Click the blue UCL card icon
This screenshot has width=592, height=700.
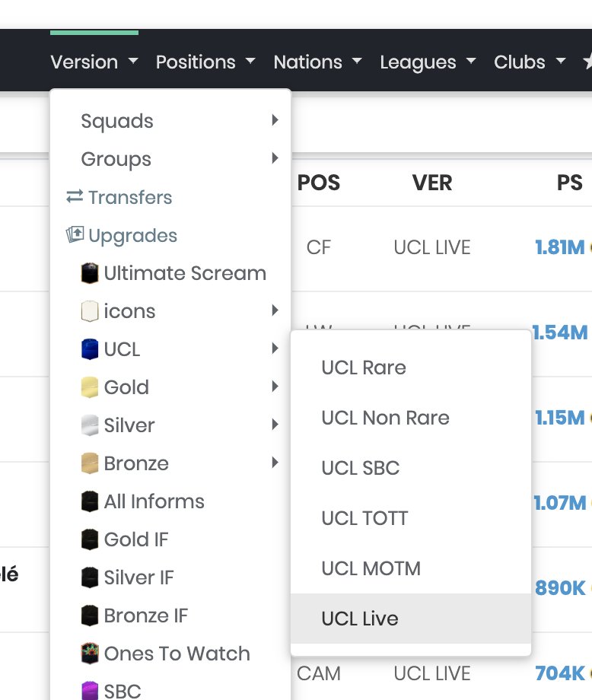[x=90, y=349]
